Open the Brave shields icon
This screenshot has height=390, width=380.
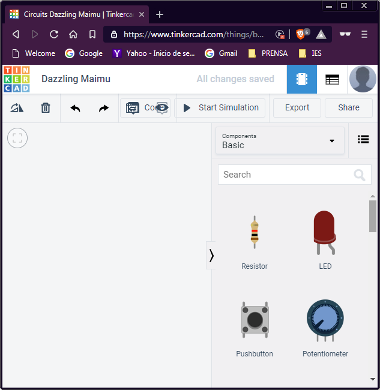pyautogui.click(x=302, y=34)
